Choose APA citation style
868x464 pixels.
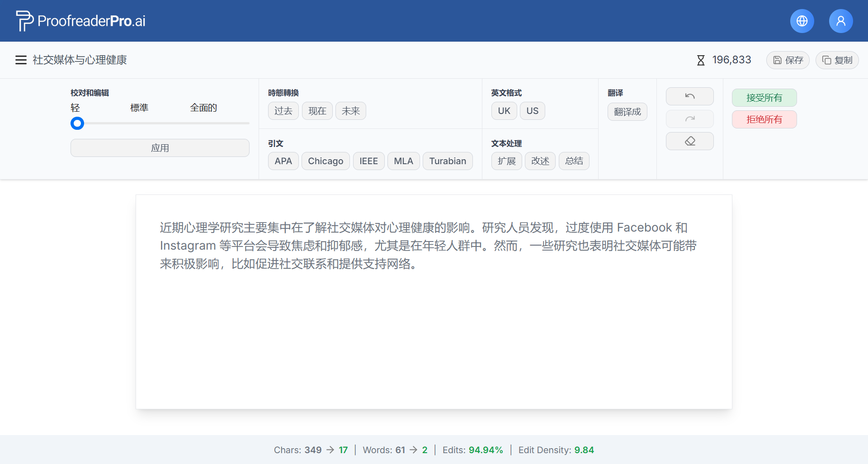[283, 161]
